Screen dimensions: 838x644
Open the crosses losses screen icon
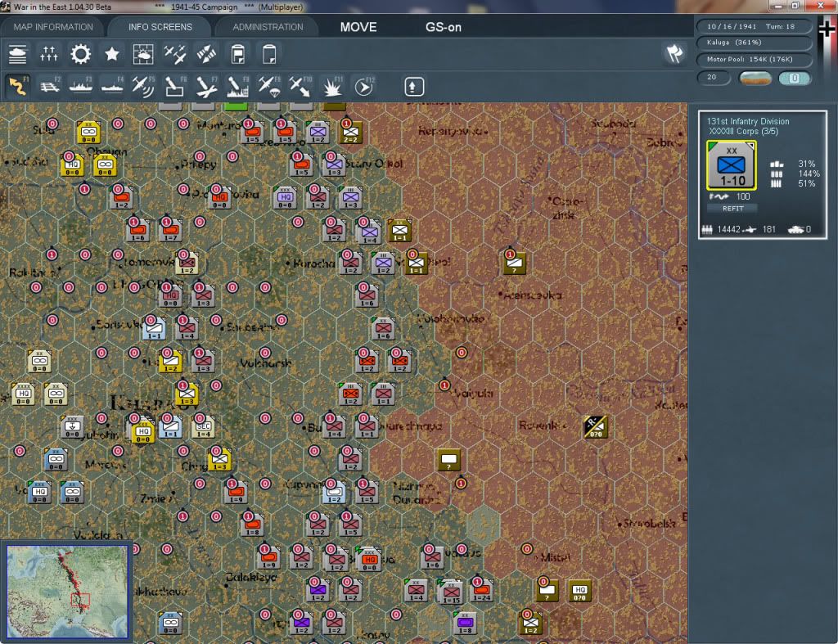click(x=48, y=54)
